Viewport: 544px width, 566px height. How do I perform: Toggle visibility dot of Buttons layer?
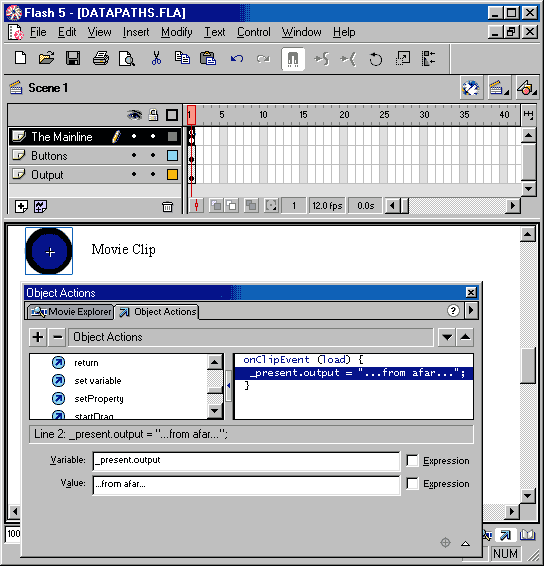(x=134, y=156)
